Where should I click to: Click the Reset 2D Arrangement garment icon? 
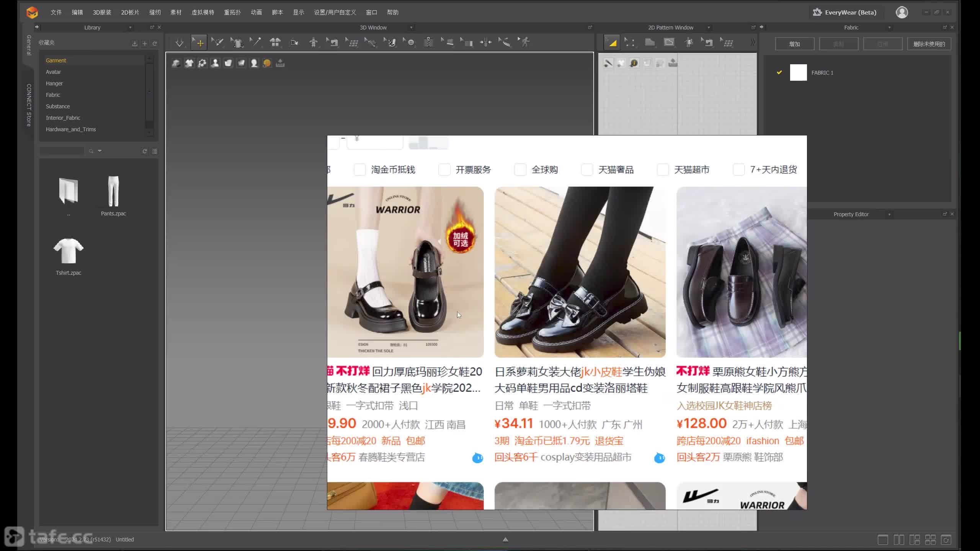[275, 42]
